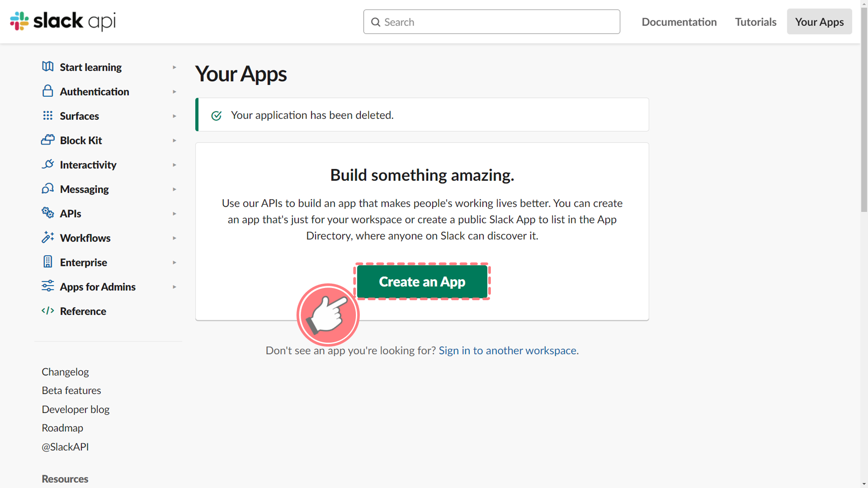Image resolution: width=868 pixels, height=488 pixels.
Task: Open APIs in sidebar
Action: tap(71, 213)
